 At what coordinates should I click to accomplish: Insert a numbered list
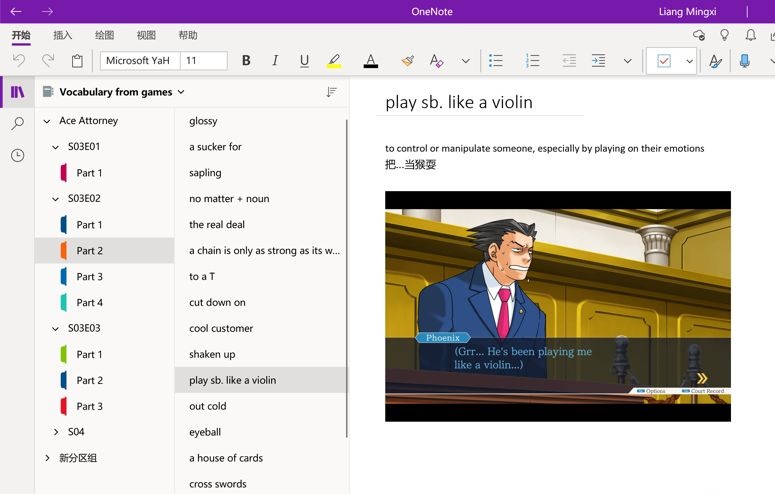[532, 61]
